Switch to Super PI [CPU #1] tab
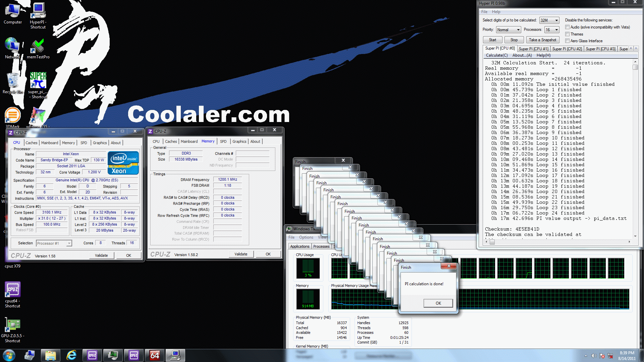 click(x=533, y=49)
